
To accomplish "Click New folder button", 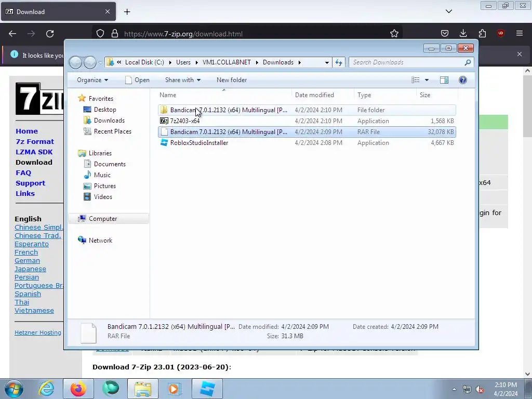I will (232, 80).
